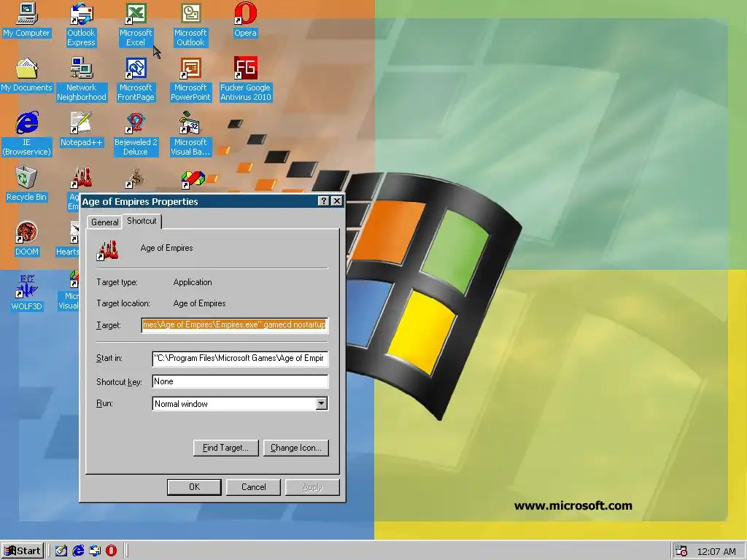
Task: Click the Show Desktop quick launch icon
Action: (61, 551)
